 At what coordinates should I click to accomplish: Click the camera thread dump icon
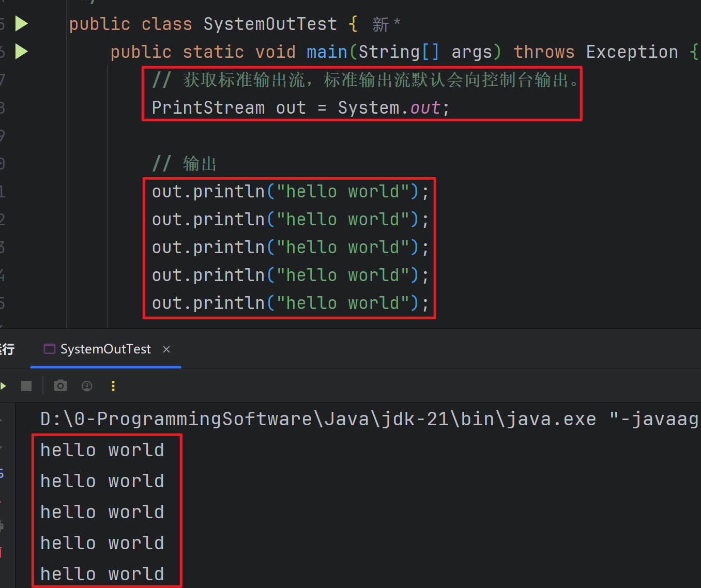click(60, 386)
